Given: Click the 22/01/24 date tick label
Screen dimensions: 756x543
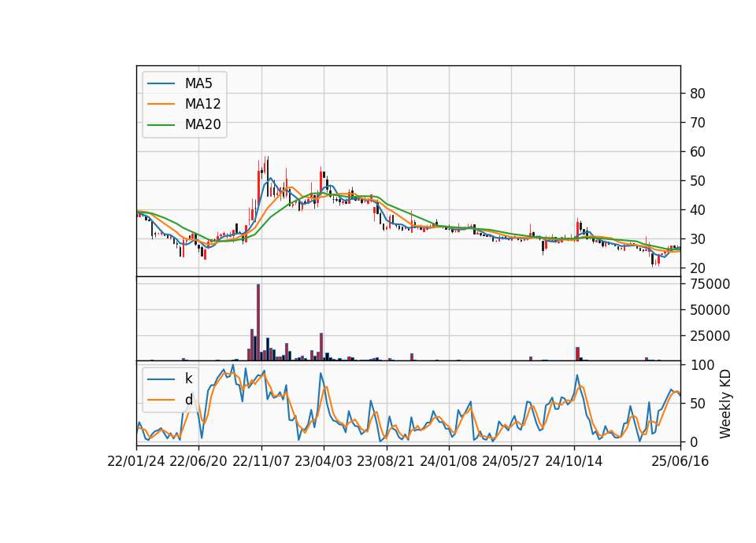Looking at the screenshot, I should 136,462.
